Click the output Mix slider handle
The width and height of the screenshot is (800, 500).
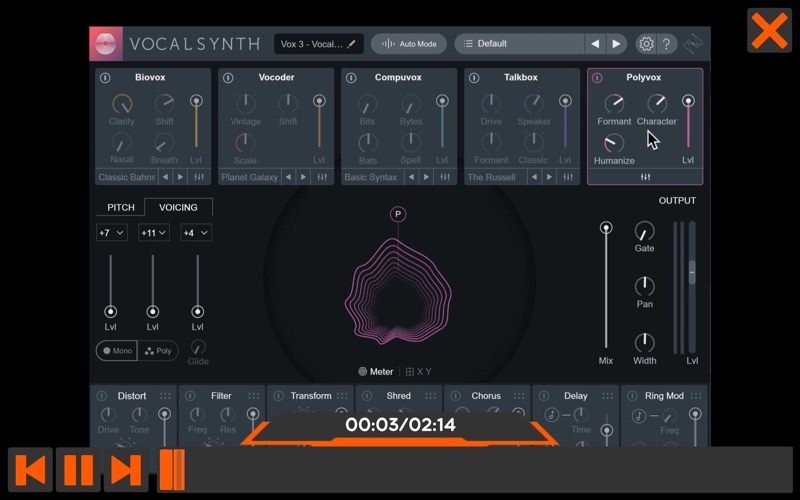(x=606, y=228)
